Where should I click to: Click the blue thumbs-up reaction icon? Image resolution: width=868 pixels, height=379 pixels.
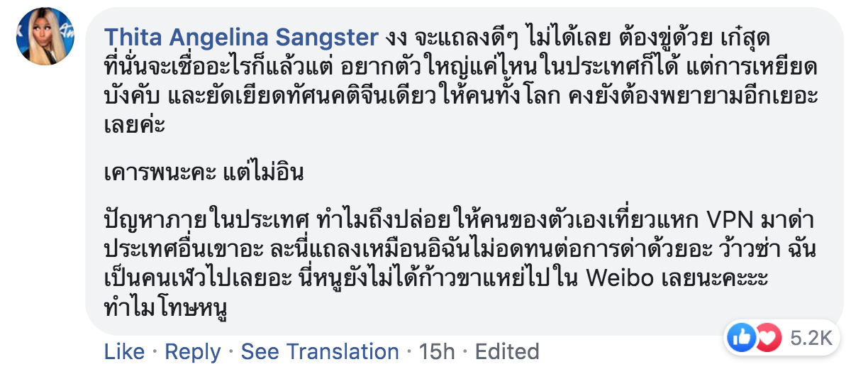coord(741,339)
